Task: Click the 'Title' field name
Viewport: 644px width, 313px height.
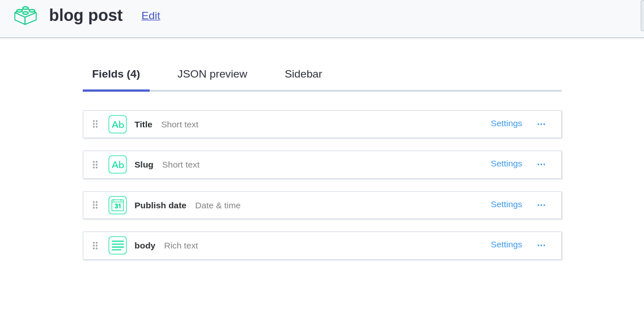Action: (x=143, y=125)
